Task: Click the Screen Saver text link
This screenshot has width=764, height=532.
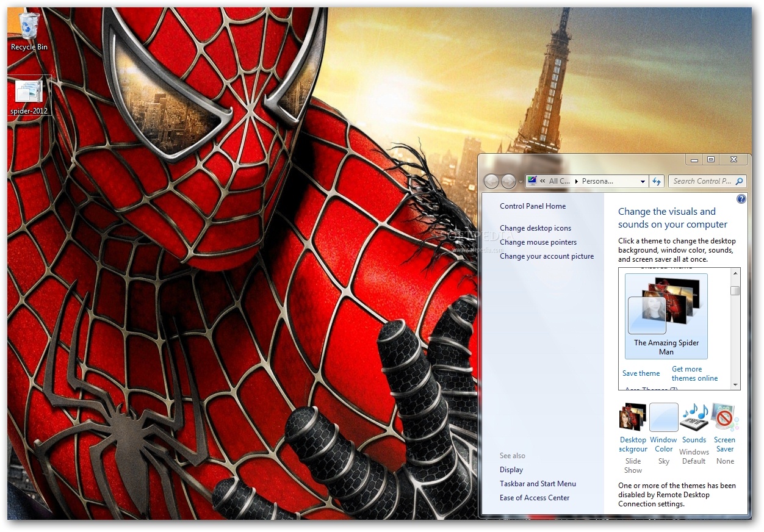Action: pyautogui.click(x=725, y=444)
